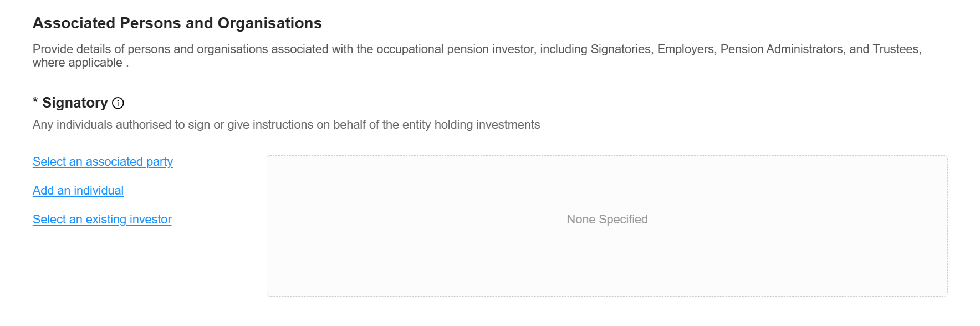The width and height of the screenshot is (980, 326).
Task: Click the 'None Specified' placeholder text
Action: tap(607, 220)
